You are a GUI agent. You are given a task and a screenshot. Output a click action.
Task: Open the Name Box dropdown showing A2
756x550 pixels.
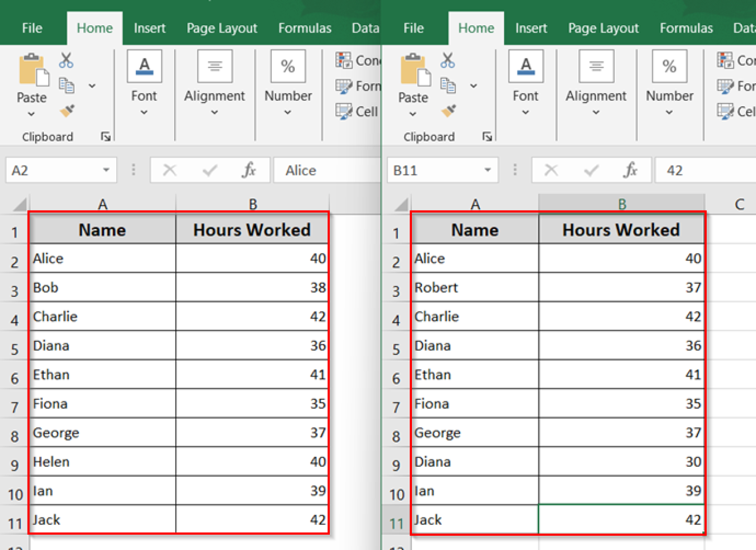tap(106, 170)
